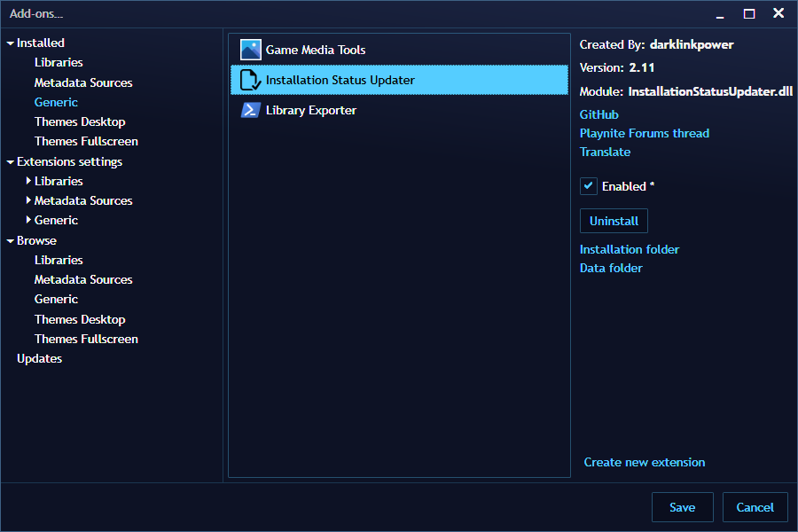Click the Game Media Tools extension icon

[x=250, y=50]
